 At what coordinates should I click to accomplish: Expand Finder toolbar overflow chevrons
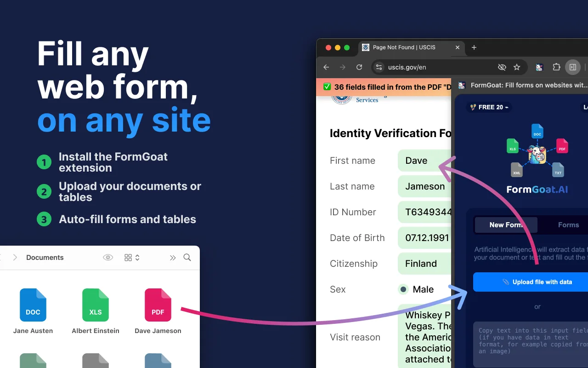173,258
